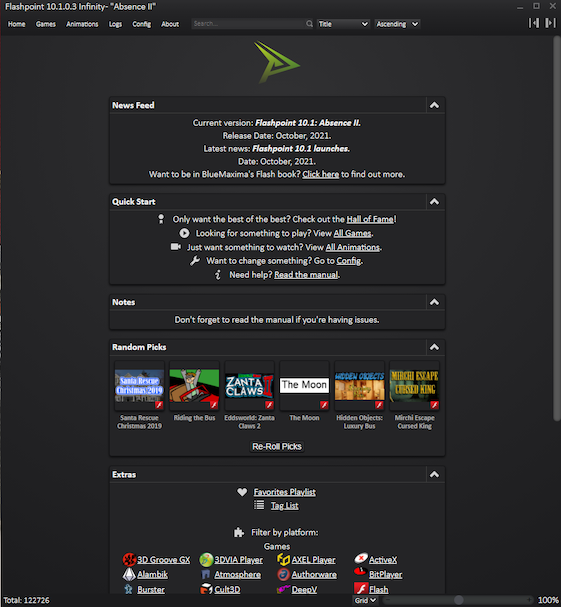Click the Cult3D platform icon

[206, 589]
